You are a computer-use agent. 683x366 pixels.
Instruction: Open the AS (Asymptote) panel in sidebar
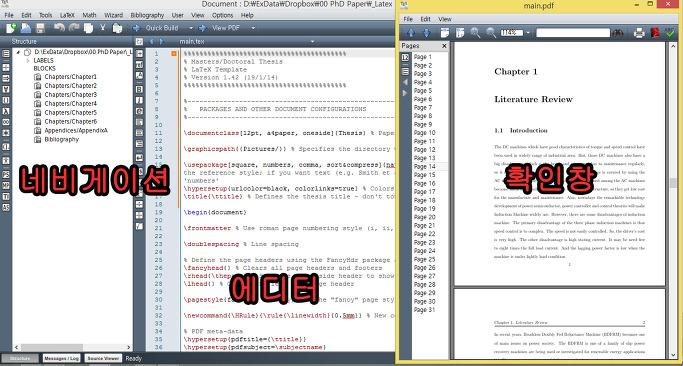6,208
